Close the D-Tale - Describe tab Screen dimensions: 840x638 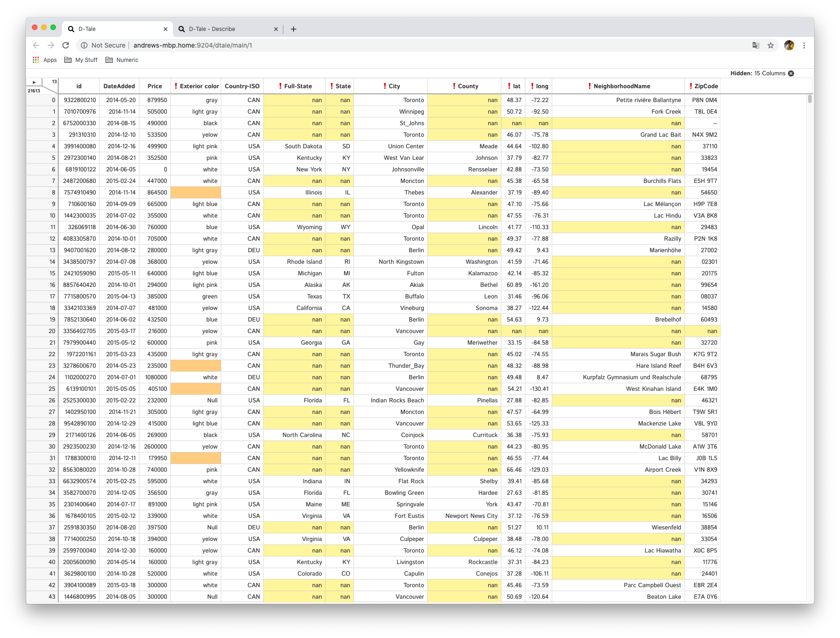(276, 29)
